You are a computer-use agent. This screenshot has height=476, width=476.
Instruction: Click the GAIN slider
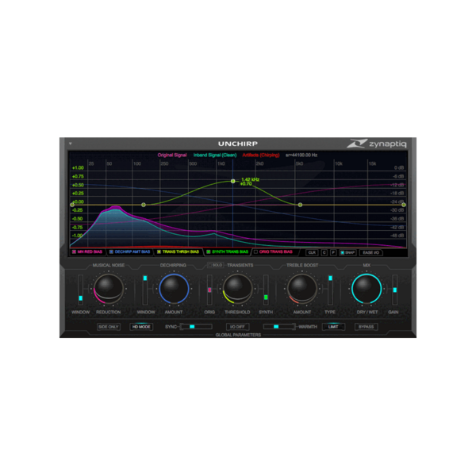pyautogui.click(x=394, y=290)
